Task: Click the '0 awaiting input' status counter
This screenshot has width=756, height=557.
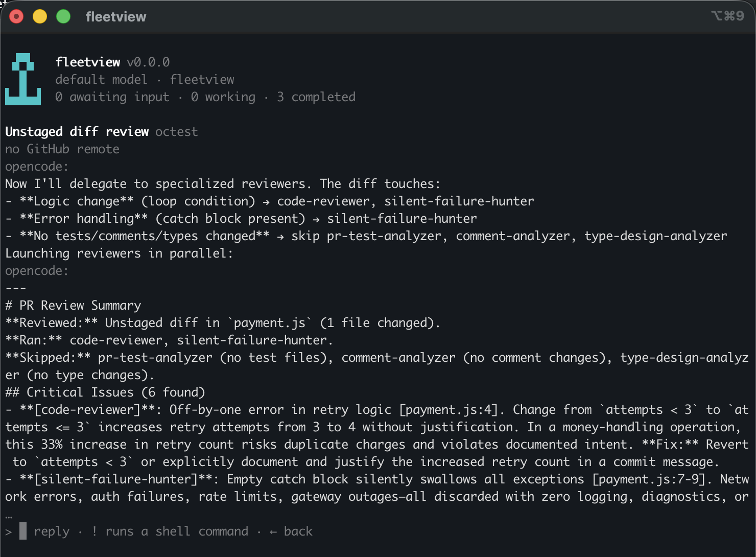Action: click(x=112, y=97)
